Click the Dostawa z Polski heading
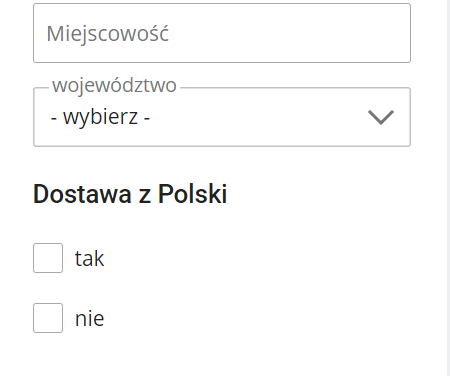This screenshot has height=376, width=450. (x=130, y=194)
